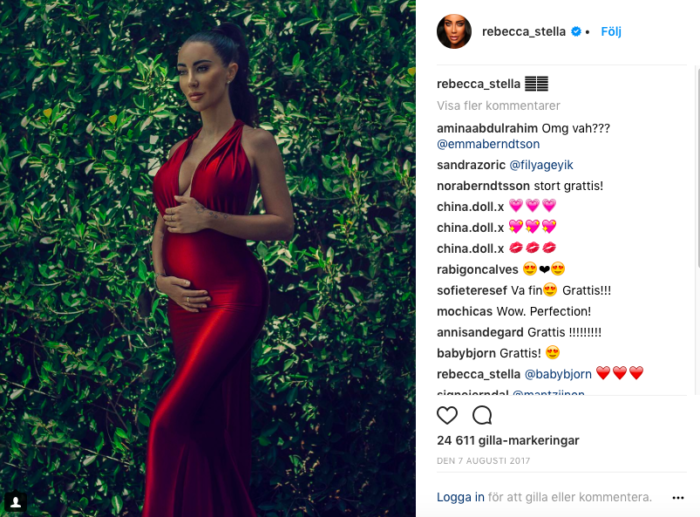Open rebecca_stella profile picture avatar
The width and height of the screenshot is (700, 517).
pos(454,31)
